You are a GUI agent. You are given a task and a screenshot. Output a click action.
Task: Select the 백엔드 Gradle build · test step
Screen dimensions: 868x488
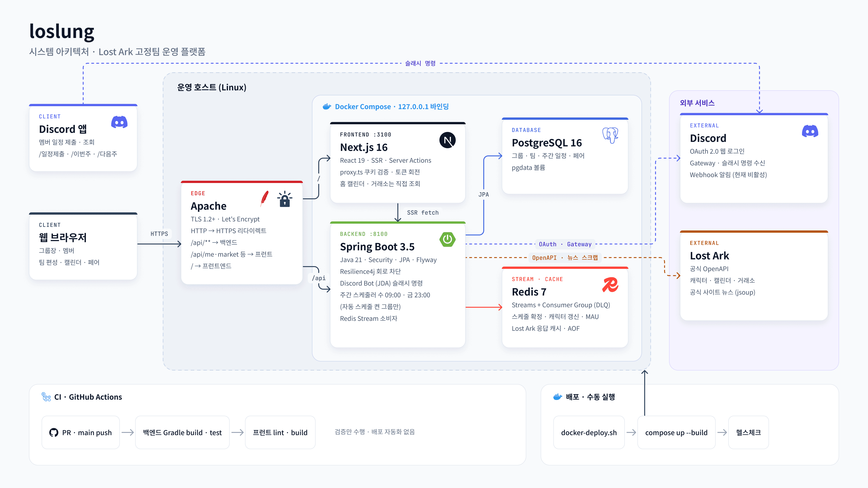click(x=182, y=432)
